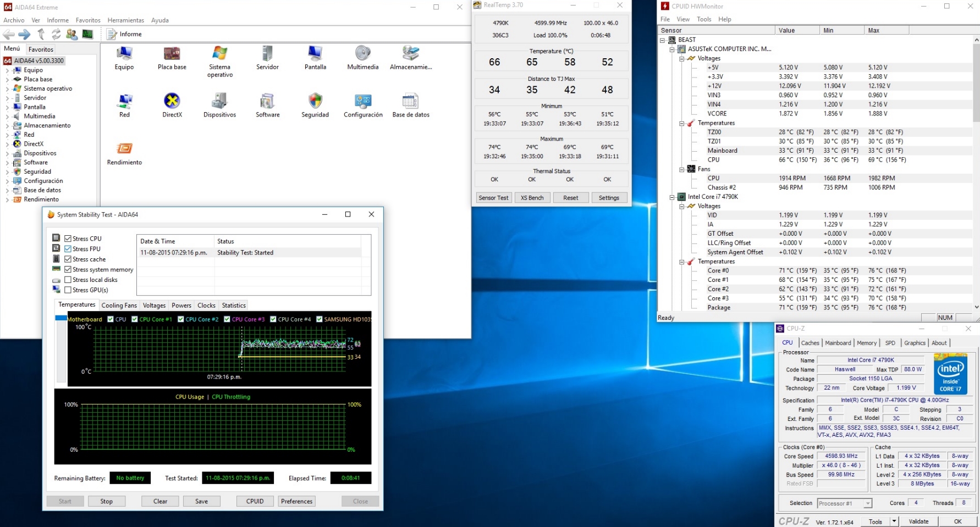
Task: Uncheck the Stress CPU checkbox
Action: coord(68,238)
